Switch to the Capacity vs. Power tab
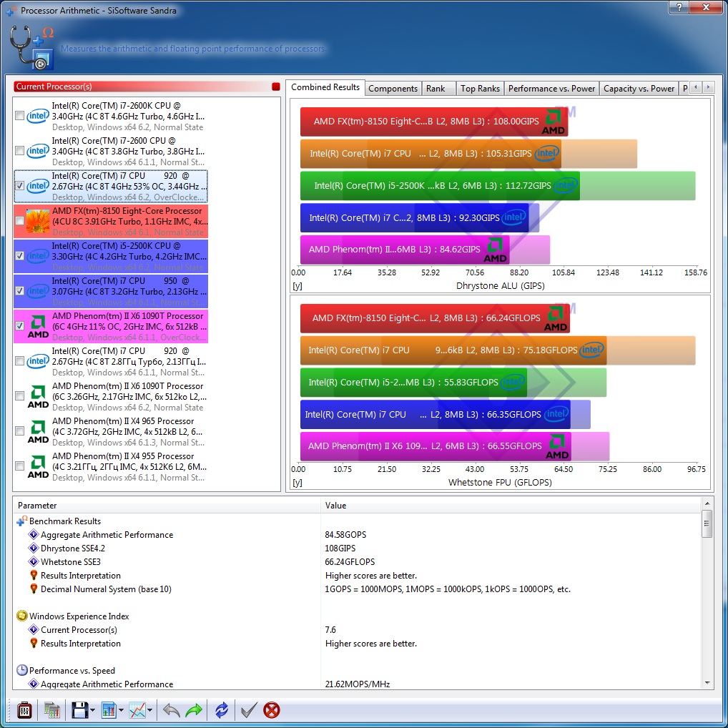This screenshot has width=728, height=728. [x=639, y=88]
